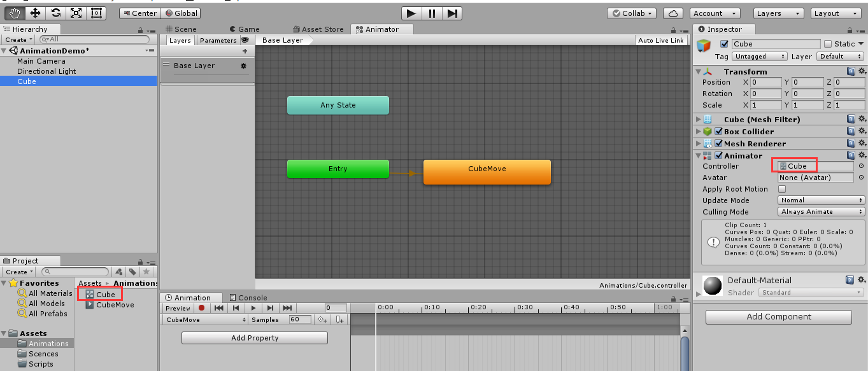This screenshot has width=868, height=371.
Task: Select the CubeMove animation clip asset
Action: (110, 305)
